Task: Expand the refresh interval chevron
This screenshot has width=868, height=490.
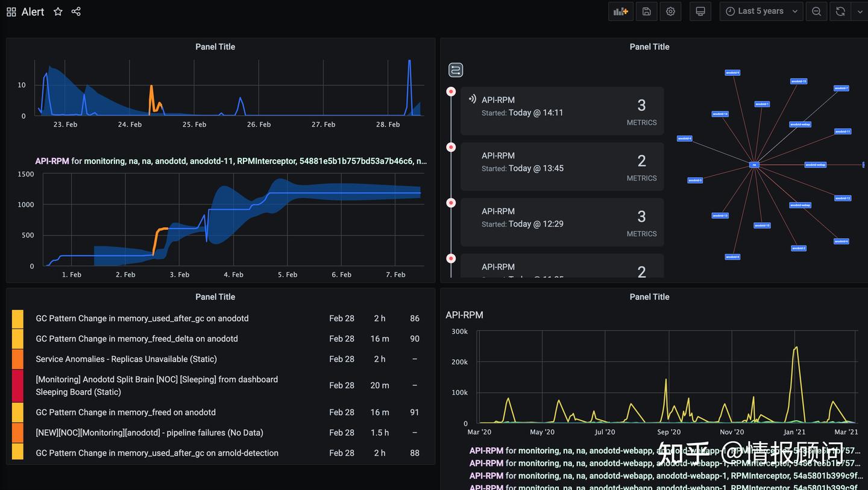Action: 860,11
